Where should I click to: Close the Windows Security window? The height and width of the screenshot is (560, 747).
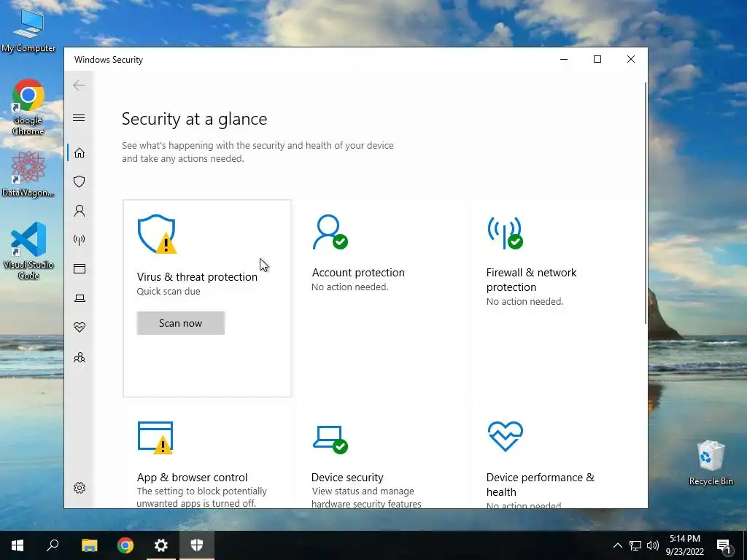tap(631, 59)
